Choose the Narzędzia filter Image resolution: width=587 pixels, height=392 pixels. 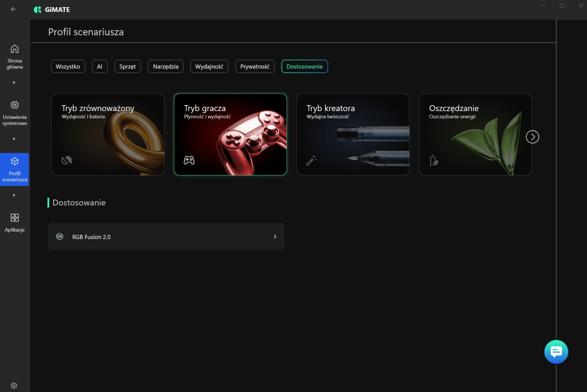165,66
